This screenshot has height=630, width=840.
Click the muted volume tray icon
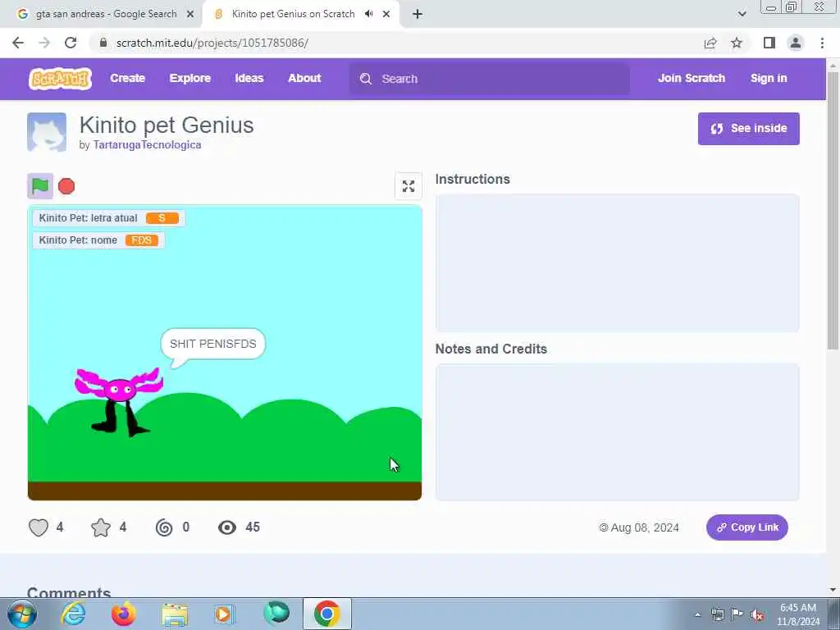coord(757,615)
